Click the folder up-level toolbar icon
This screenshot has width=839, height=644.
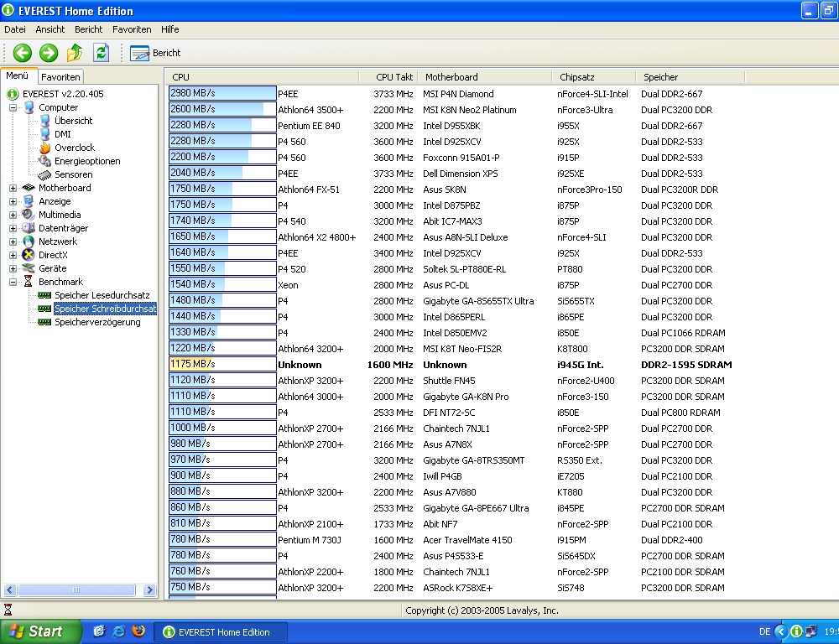pos(75,53)
